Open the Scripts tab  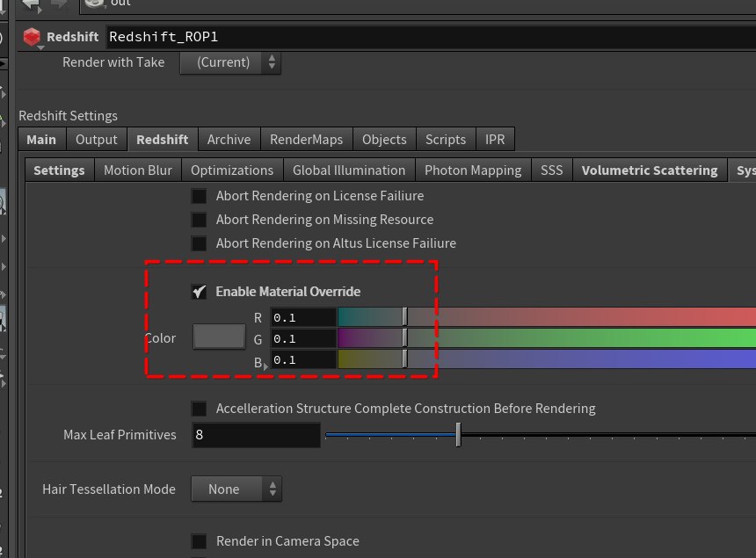click(446, 140)
